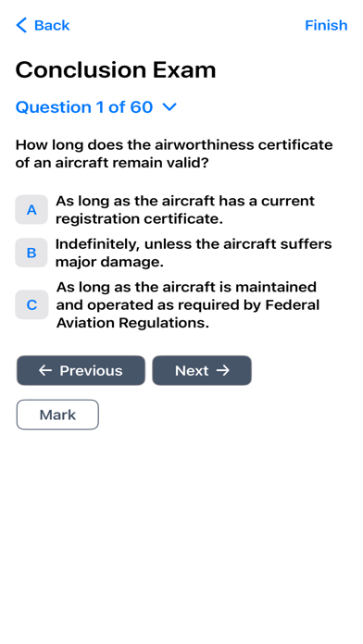Tap the airworthiness certificate question text
This screenshot has height=644, width=363.
coord(174,154)
